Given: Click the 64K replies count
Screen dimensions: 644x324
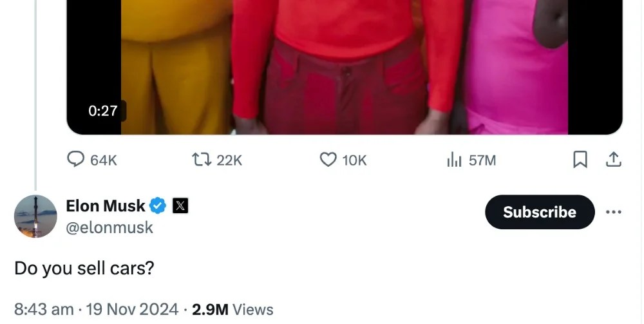Looking at the screenshot, I should pos(104,160).
